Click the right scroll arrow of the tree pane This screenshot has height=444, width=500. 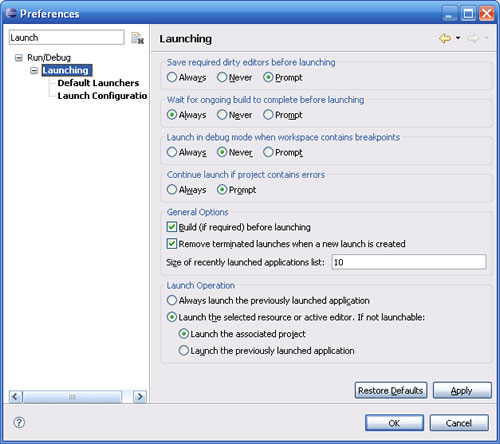click(x=140, y=397)
